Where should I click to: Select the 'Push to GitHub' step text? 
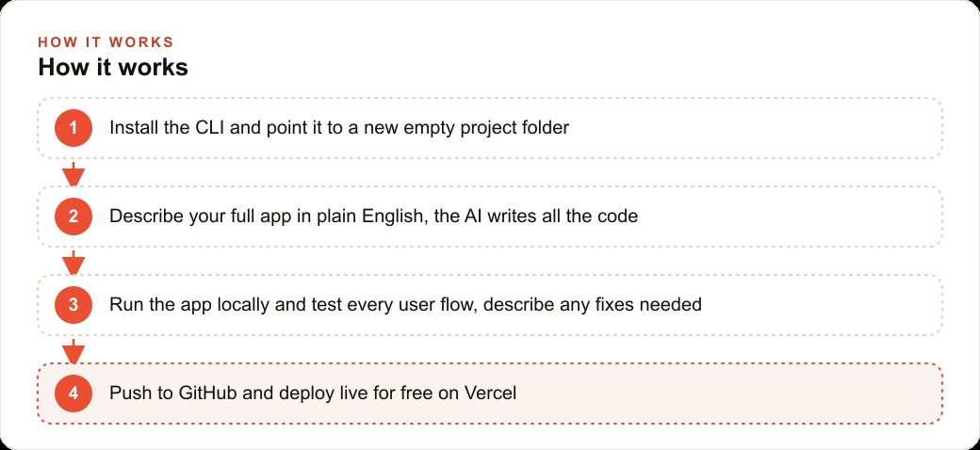coord(313,394)
